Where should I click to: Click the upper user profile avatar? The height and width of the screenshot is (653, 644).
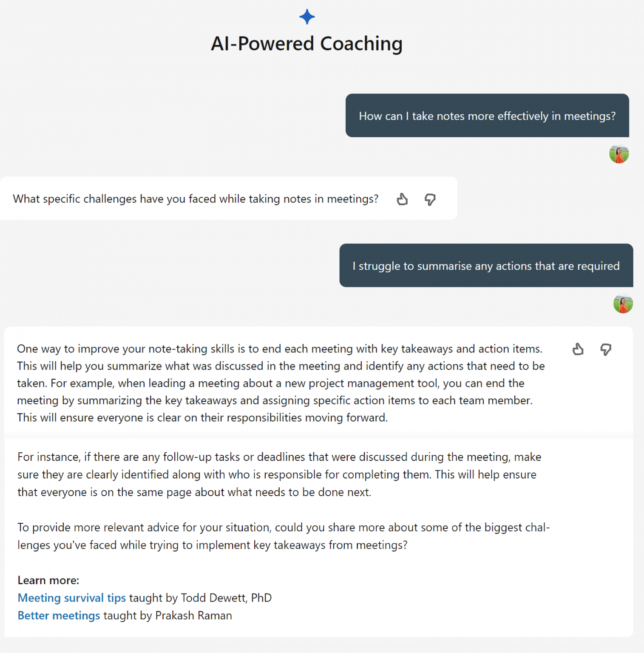click(x=619, y=155)
